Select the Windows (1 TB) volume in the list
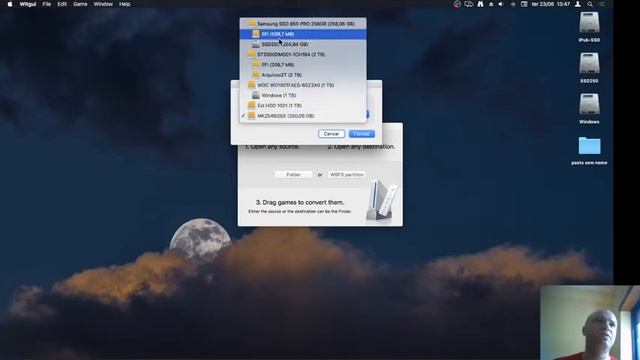 (302, 95)
